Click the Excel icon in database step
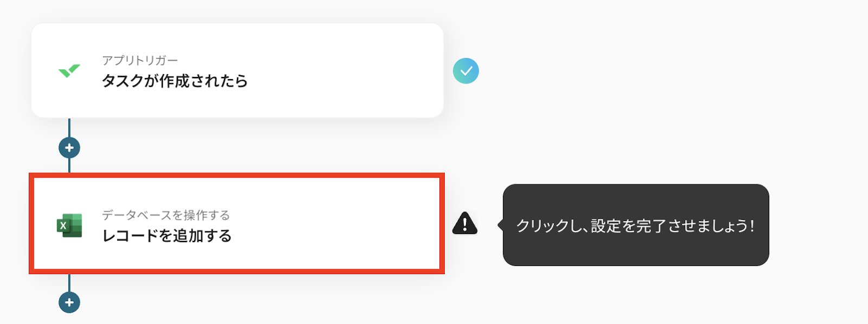Image resolution: width=868 pixels, height=324 pixels. 69,225
